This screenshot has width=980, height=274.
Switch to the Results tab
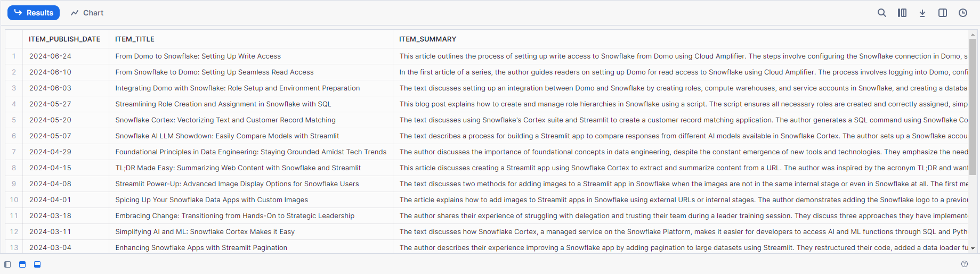34,13
